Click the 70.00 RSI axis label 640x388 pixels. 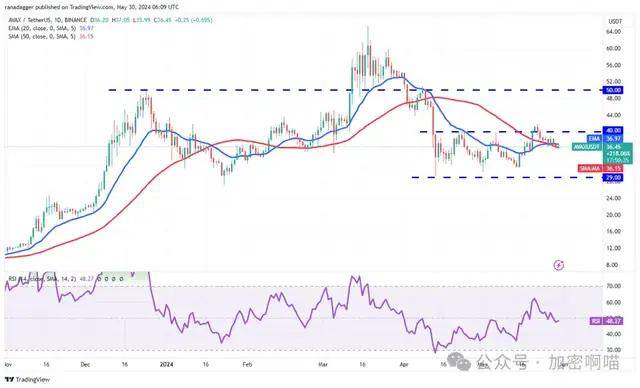[613, 286]
